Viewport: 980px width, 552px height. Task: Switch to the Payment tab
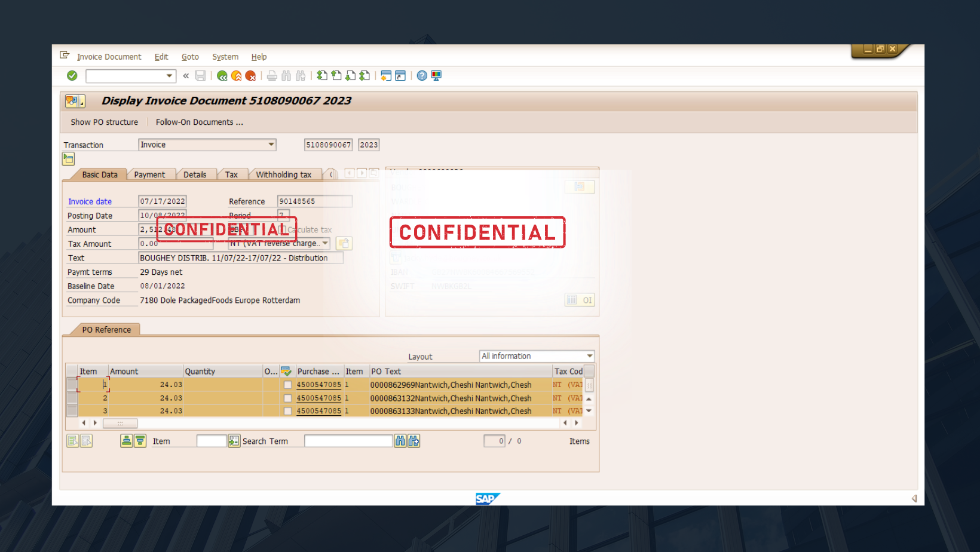(149, 174)
